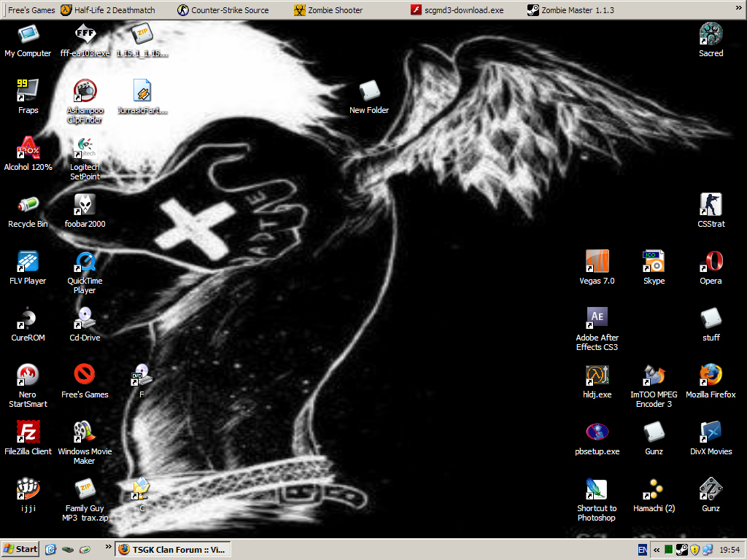747x560 pixels.
Task: Launch foobar2000 from the desktop
Action: point(85,205)
